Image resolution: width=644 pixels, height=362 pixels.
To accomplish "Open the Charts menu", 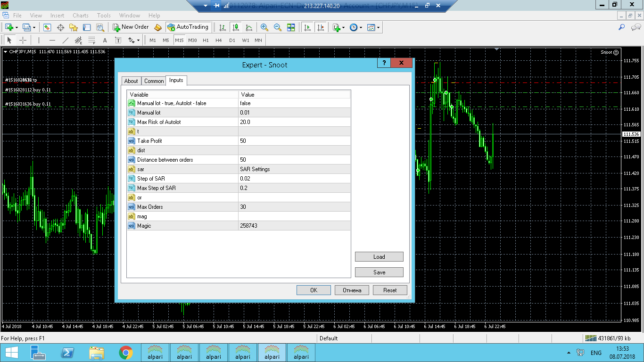I will pos(81,16).
